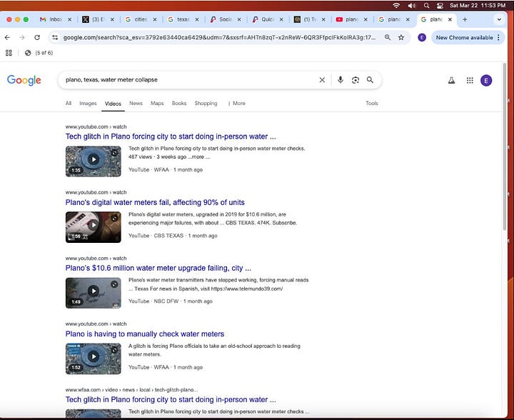The width and height of the screenshot is (514, 420).
Task: Open Search Labs flask icon
Action: click(451, 80)
